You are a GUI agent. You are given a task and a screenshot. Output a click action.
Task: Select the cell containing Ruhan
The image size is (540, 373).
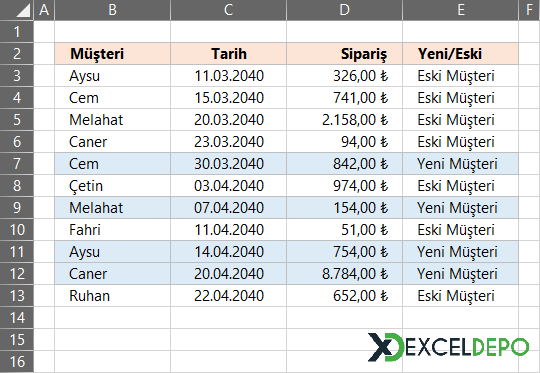(112, 296)
